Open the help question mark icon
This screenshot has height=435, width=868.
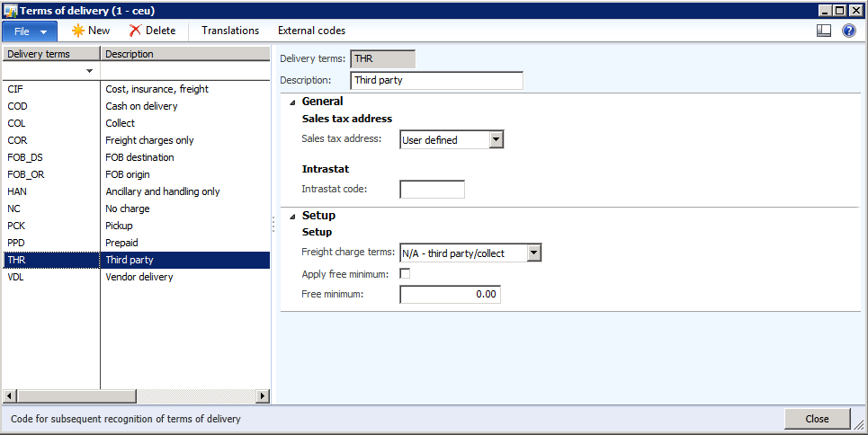pyautogui.click(x=848, y=31)
